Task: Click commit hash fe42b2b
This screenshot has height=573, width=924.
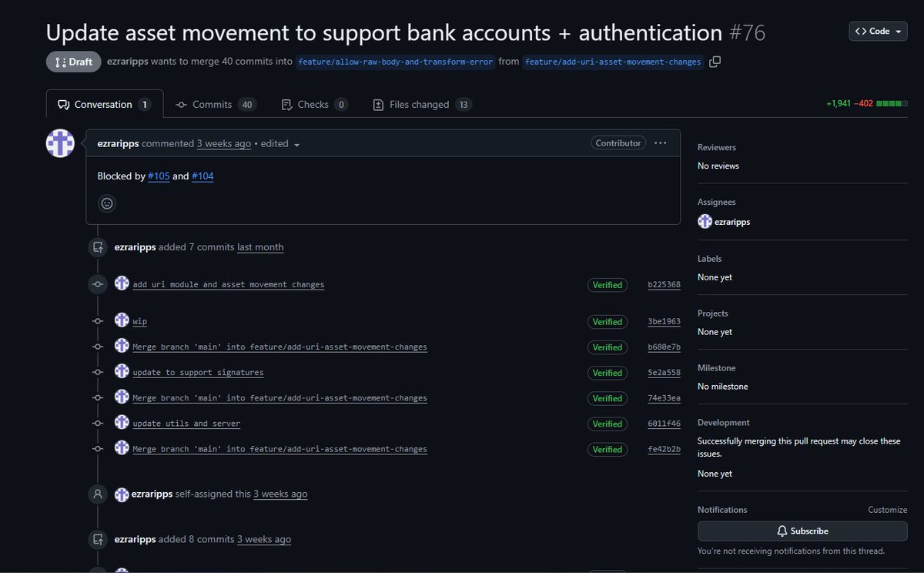Action: (664, 449)
